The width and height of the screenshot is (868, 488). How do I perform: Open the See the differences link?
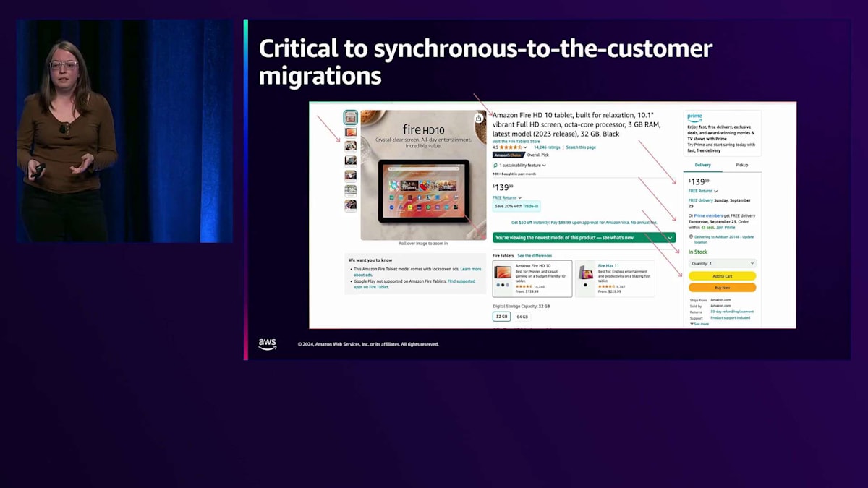[535, 256]
